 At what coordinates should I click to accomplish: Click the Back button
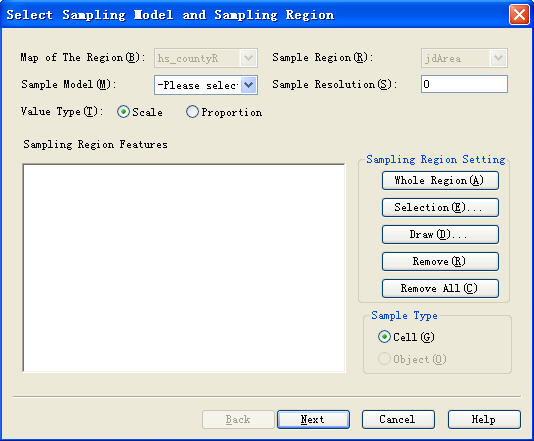point(238,419)
